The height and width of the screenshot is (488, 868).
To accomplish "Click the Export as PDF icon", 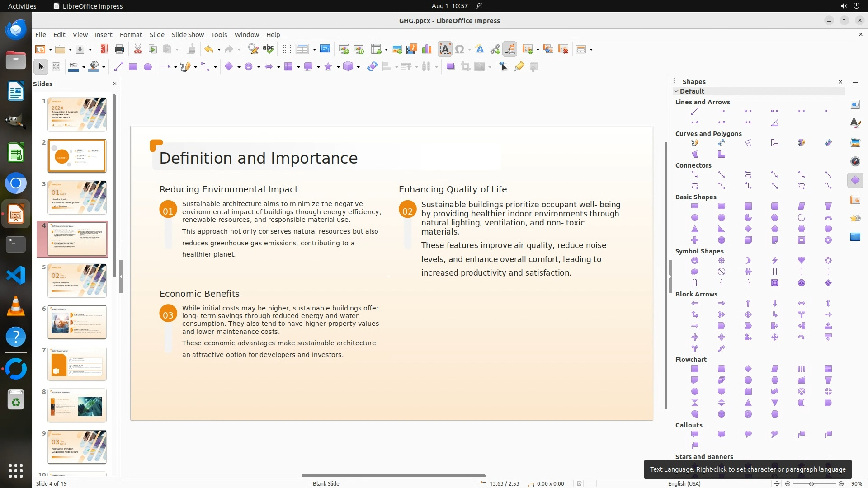I will [104, 49].
